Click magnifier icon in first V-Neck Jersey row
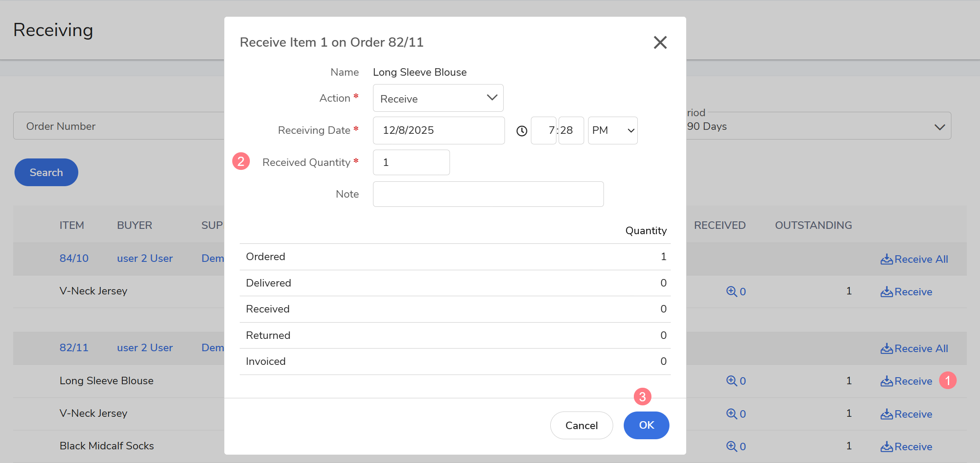This screenshot has height=463, width=980. click(731, 291)
